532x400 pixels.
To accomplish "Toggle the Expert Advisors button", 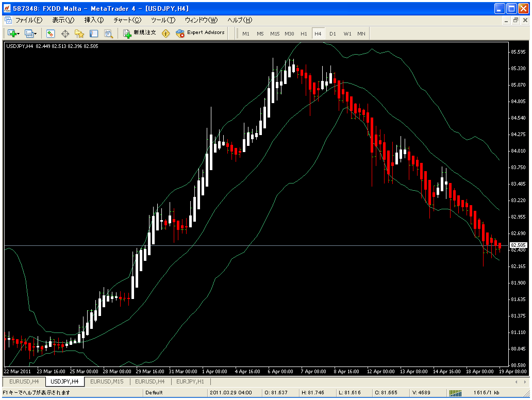I will pyautogui.click(x=200, y=33).
